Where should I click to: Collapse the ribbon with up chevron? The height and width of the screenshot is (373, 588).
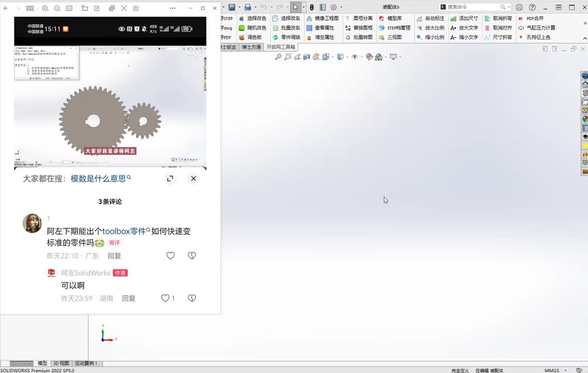(584, 38)
